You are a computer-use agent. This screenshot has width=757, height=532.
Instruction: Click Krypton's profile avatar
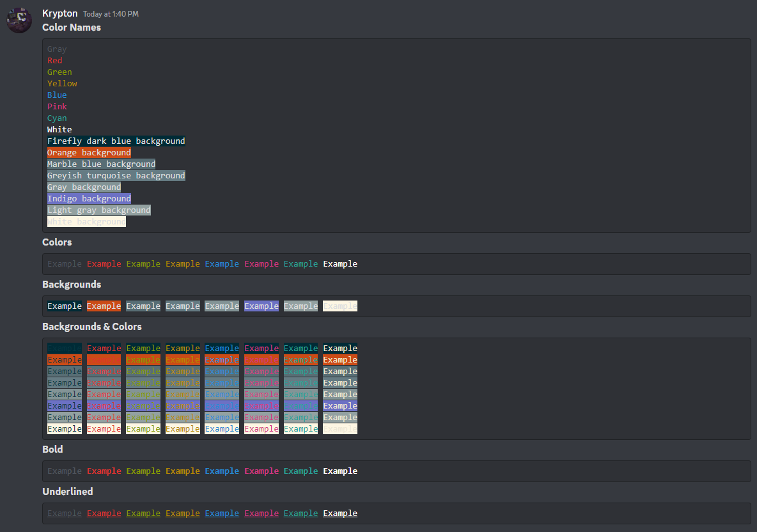click(x=19, y=20)
